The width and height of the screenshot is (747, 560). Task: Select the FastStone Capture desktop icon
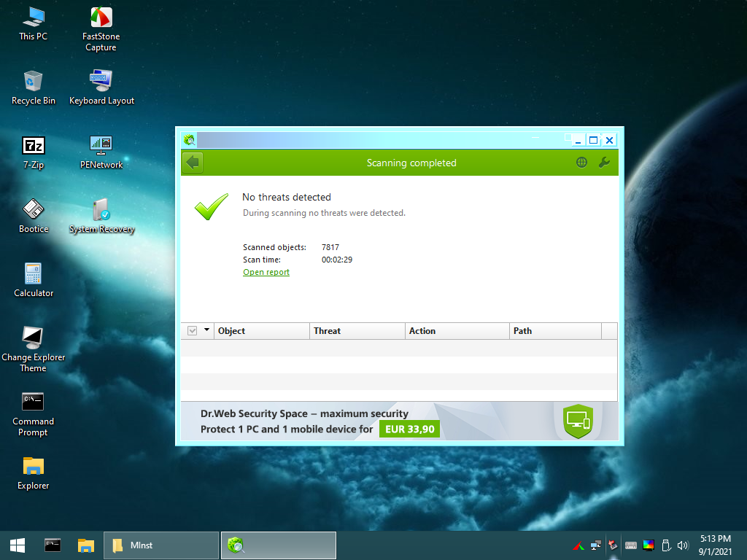click(x=101, y=29)
